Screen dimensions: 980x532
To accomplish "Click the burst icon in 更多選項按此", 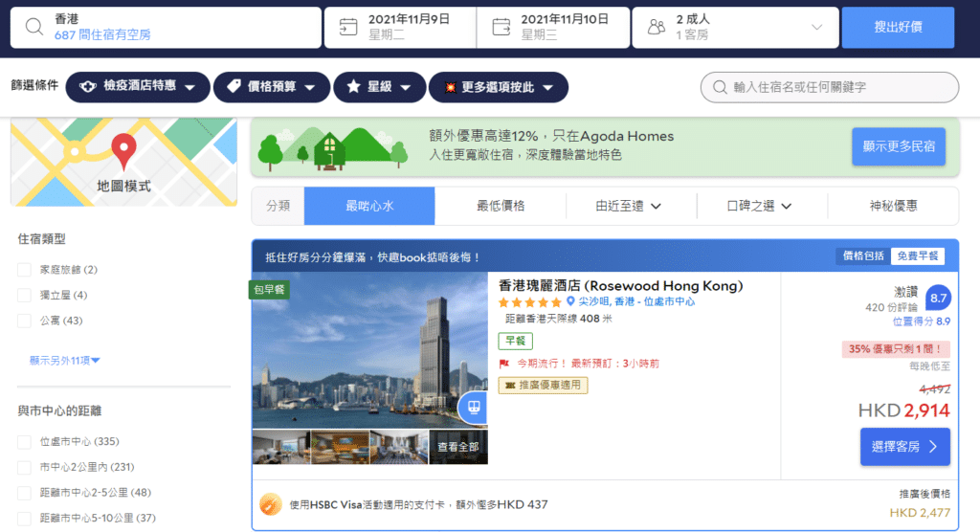I will coord(450,87).
